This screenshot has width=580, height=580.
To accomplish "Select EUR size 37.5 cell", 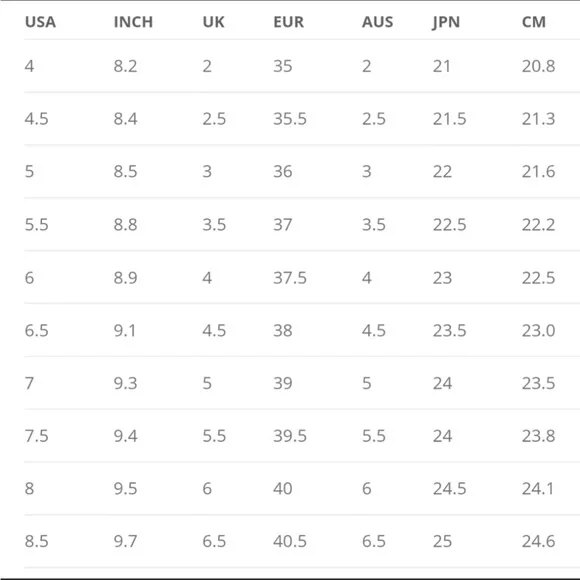I will 290,278.
